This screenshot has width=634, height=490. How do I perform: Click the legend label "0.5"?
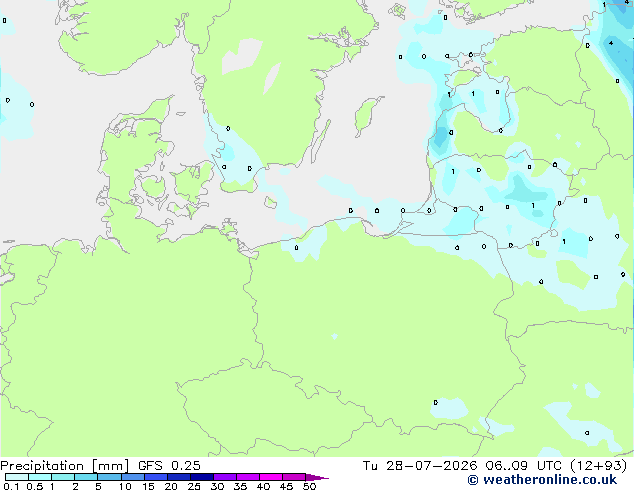click(x=35, y=486)
